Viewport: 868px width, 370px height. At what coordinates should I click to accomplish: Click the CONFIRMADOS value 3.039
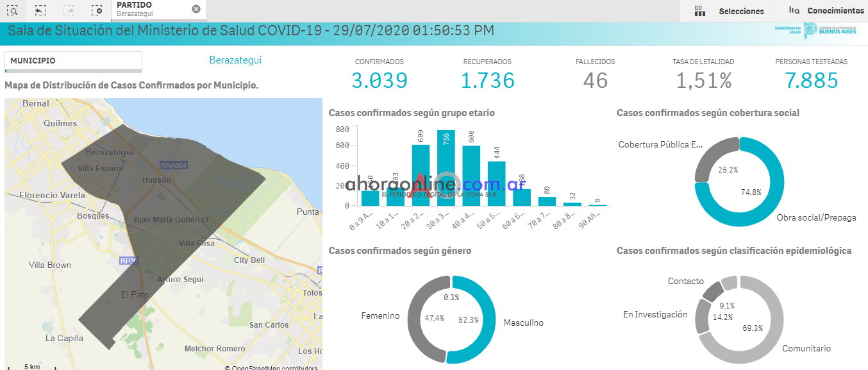(x=380, y=81)
